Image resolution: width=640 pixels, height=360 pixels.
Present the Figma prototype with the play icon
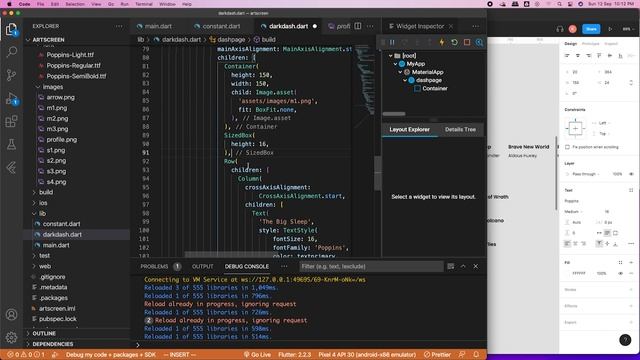pos(610,29)
